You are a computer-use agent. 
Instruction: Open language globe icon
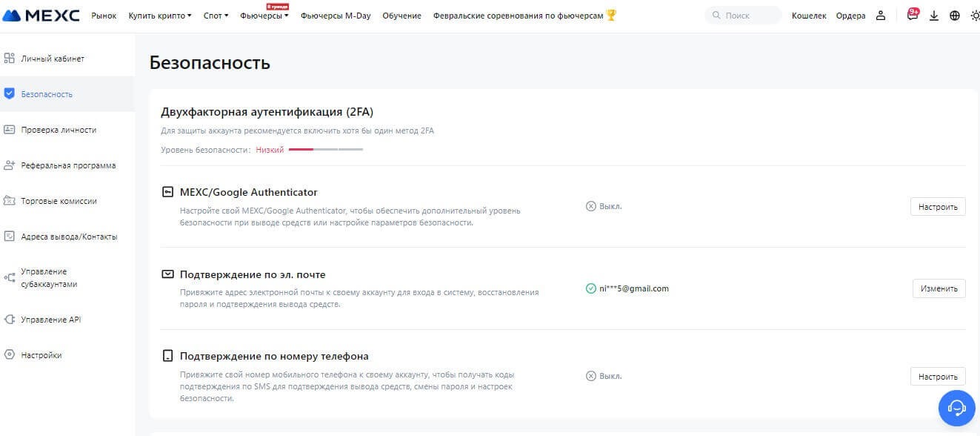point(954,16)
